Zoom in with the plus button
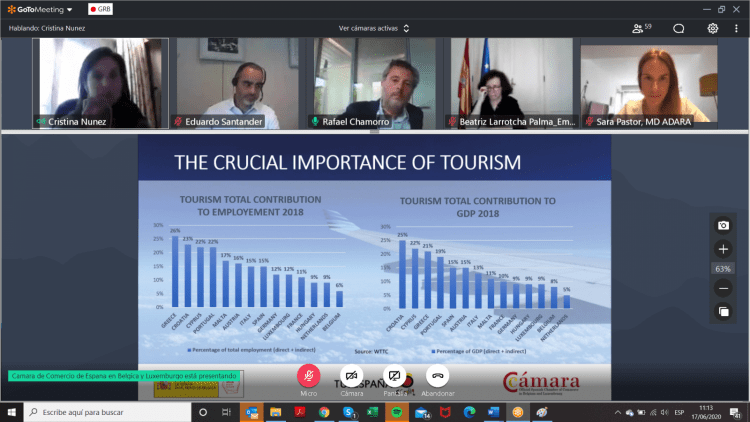Screen dimensions: 750x422 click(723, 249)
